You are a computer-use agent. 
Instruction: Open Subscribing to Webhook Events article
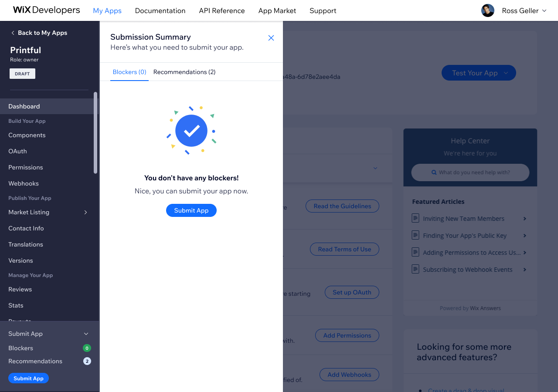pyautogui.click(x=468, y=270)
